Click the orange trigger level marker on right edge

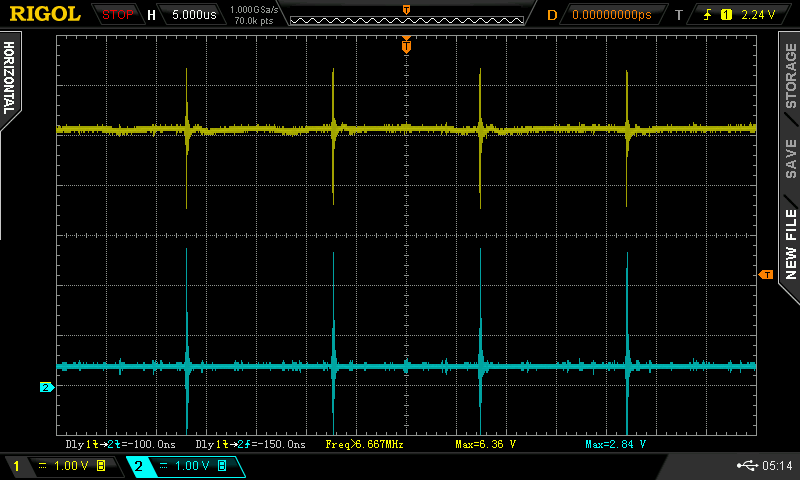(x=766, y=274)
